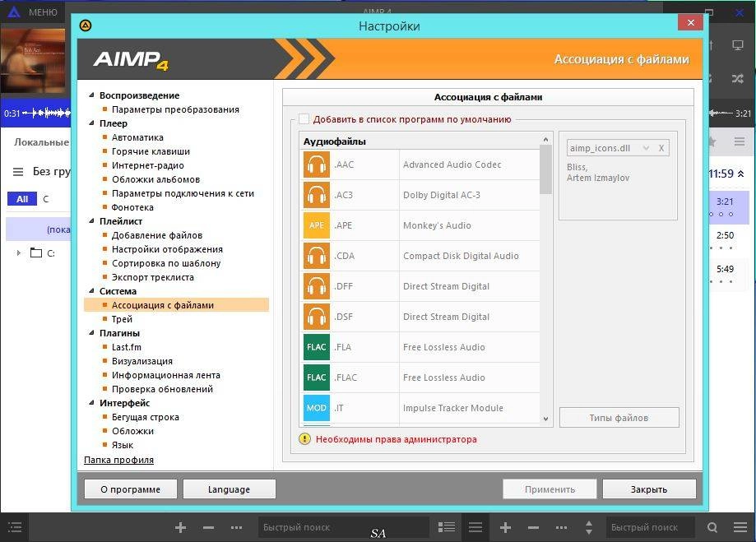756x542 pixels.
Task: Select Интернет-радио in settings tree
Action: [147, 165]
